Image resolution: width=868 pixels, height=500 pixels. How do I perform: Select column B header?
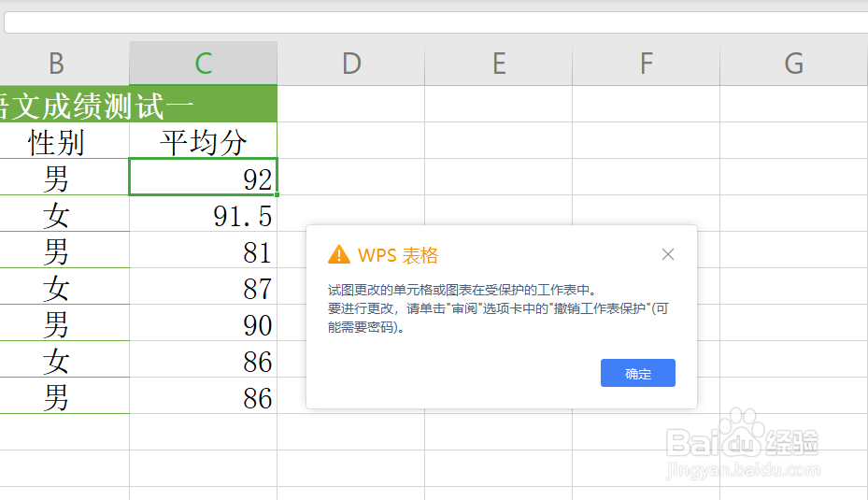pyautogui.click(x=64, y=64)
